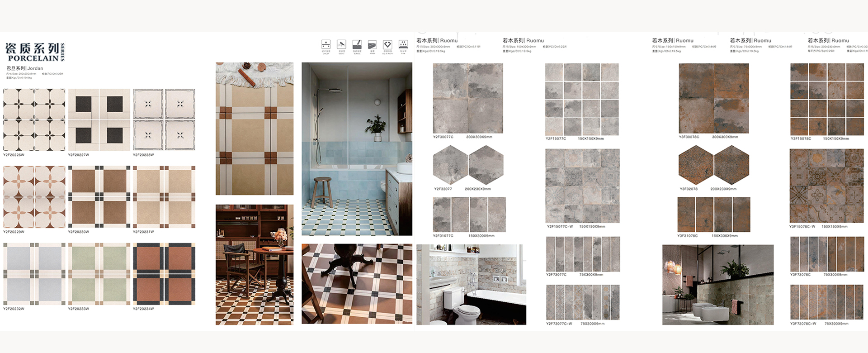The image size is (868, 353).
Task: Click the Porcelain Series logo
Action: [x=35, y=52]
